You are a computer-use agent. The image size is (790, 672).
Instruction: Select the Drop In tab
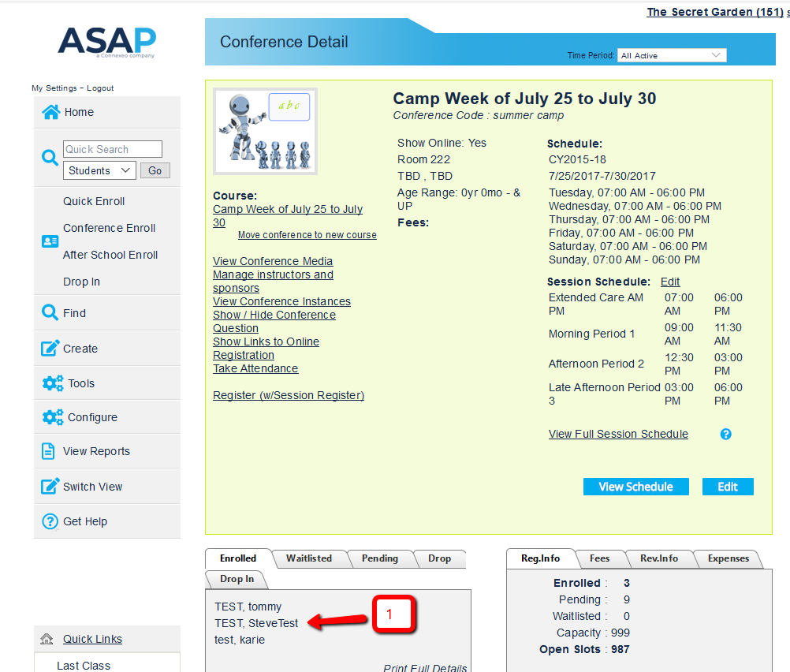[x=237, y=579]
